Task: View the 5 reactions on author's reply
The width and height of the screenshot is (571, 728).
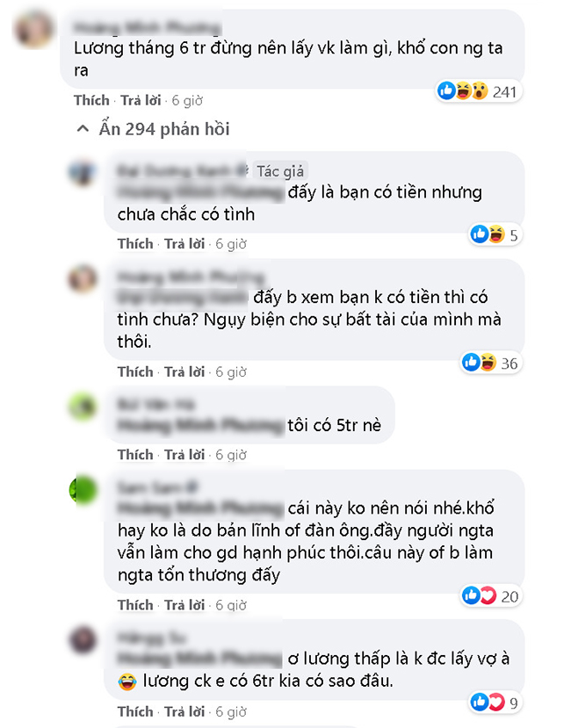Action: 495,234
